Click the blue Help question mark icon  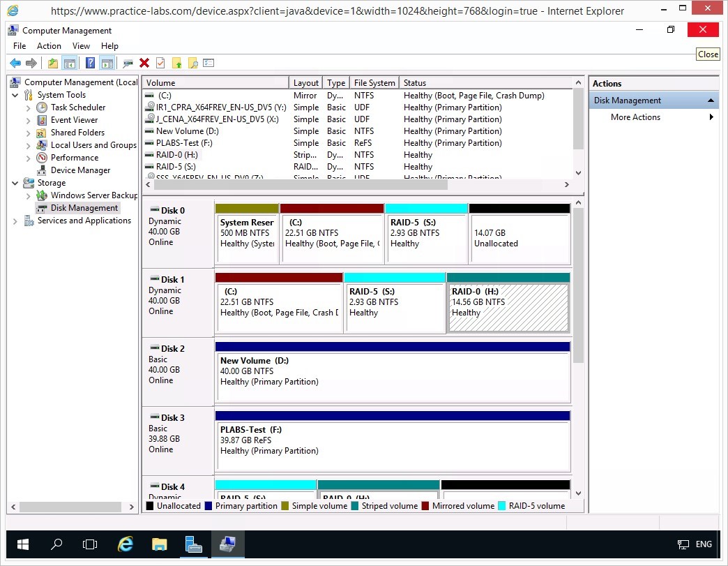tap(90, 64)
